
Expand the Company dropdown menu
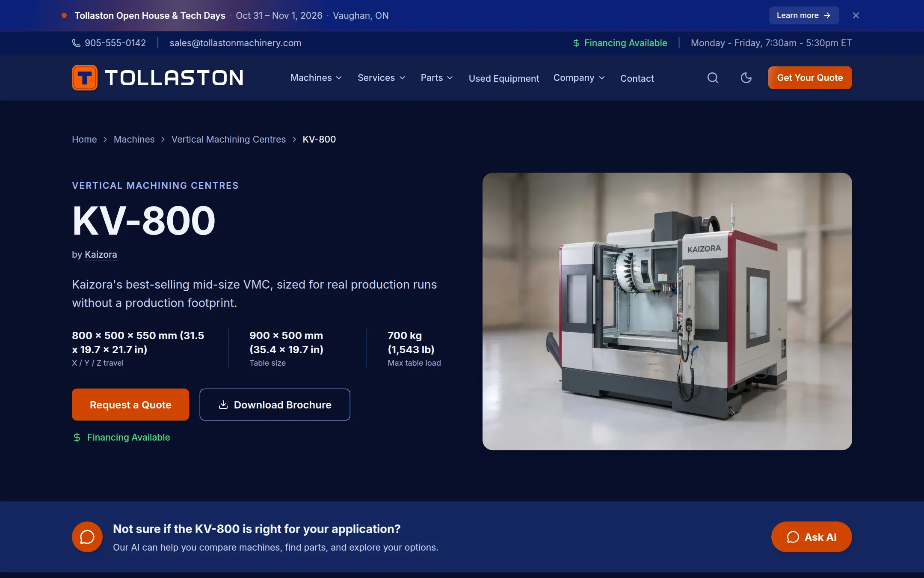[579, 77]
